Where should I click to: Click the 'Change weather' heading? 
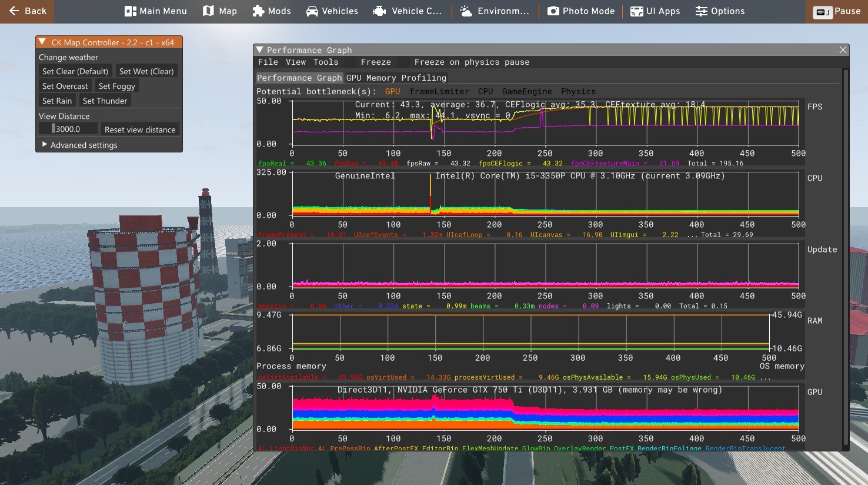pos(68,57)
